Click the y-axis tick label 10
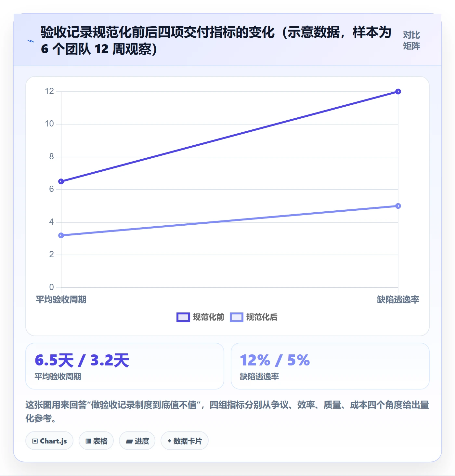This screenshot has height=476, width=455. [49, 124]
